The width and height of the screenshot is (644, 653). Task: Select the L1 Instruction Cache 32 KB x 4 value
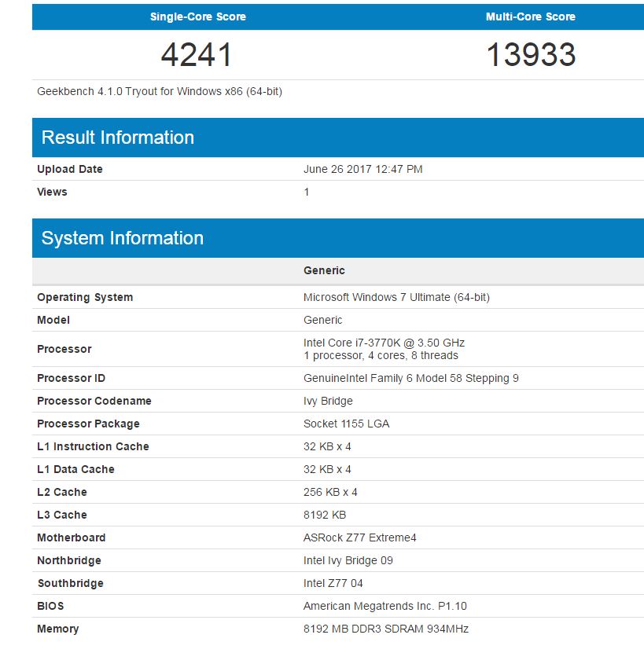tap(327, 446)
